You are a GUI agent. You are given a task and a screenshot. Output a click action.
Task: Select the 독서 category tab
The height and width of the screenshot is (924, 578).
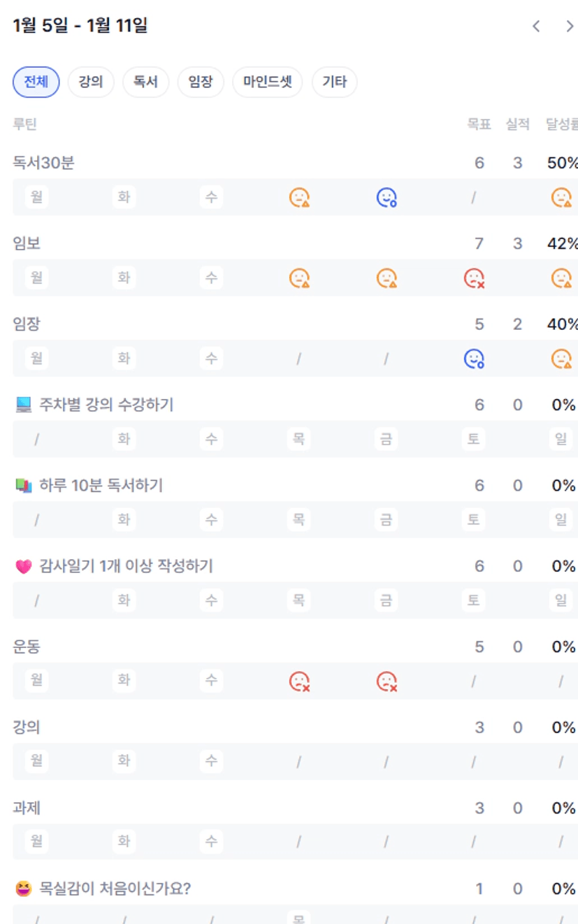145,82
